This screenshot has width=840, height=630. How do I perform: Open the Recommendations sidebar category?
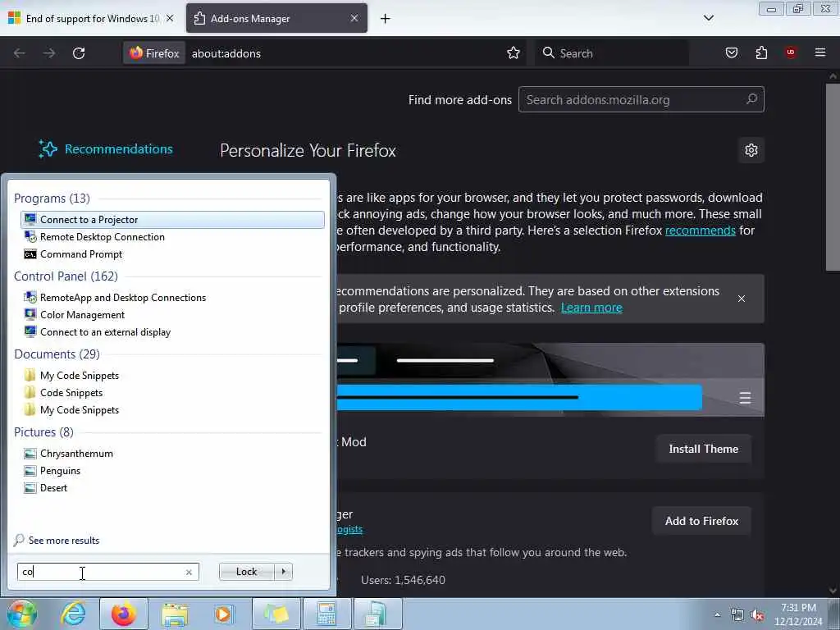click(106, 149)
